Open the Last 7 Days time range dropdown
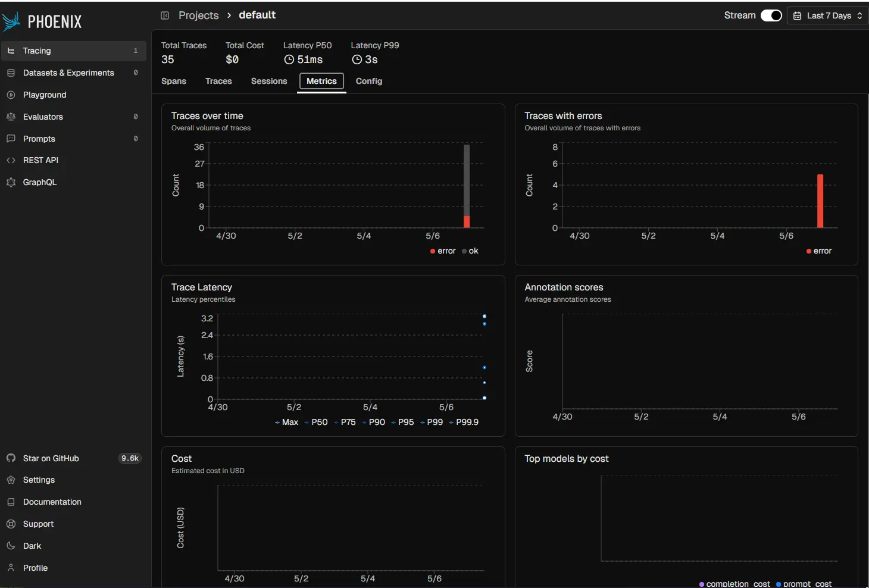This screenshot has height=588, width=869. coord(828,16)
